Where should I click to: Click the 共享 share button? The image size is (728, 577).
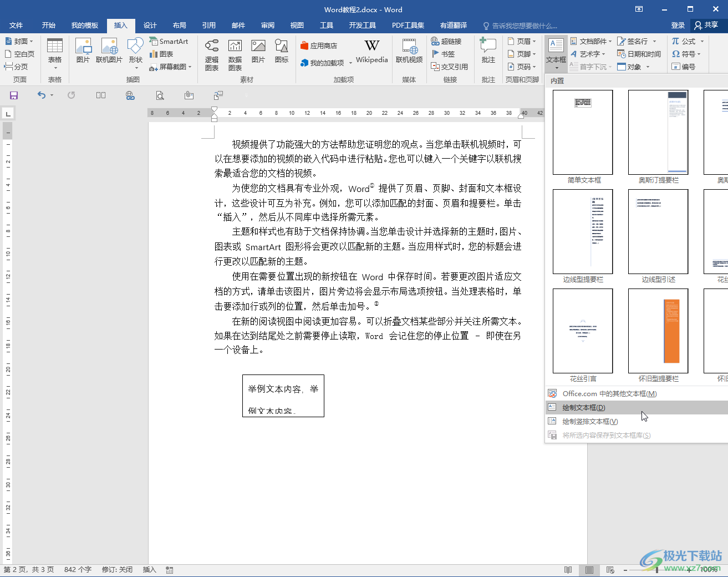point(706,26)
